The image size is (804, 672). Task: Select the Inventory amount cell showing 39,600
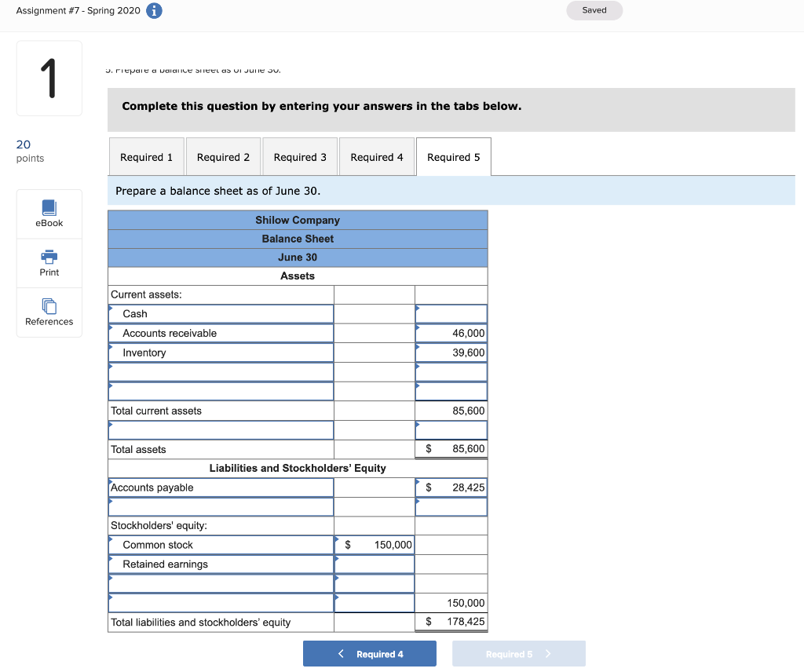click(x=451, y=352)
